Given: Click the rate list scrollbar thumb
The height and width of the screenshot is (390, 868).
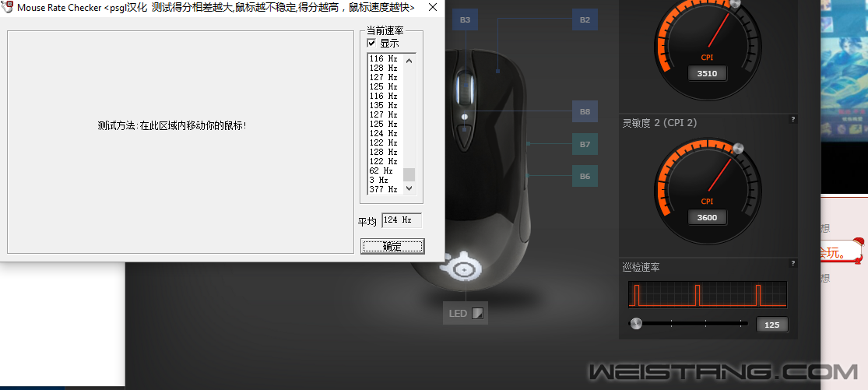Looking at the screenshot, I should [409, 175].
